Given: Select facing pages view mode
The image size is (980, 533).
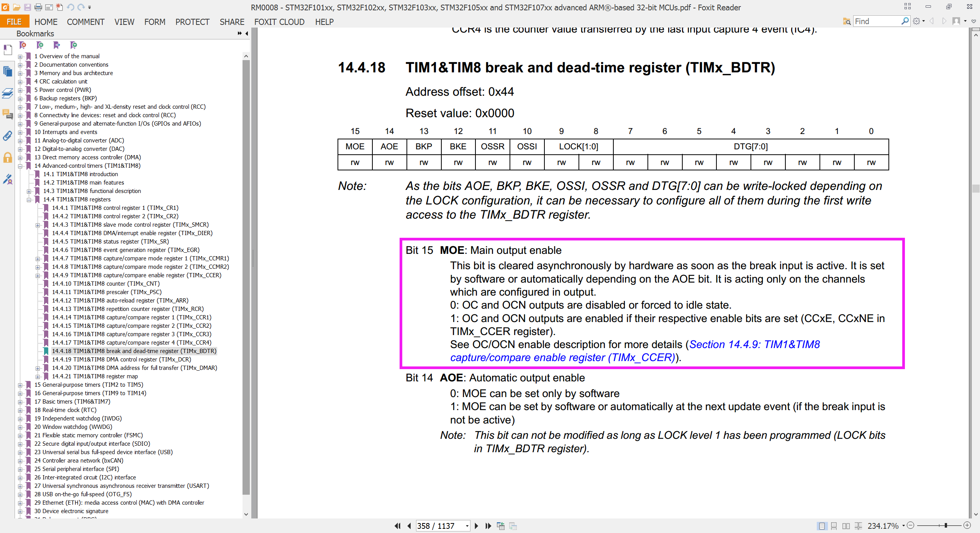Looking at the screenshot, I should pos(846,526).
